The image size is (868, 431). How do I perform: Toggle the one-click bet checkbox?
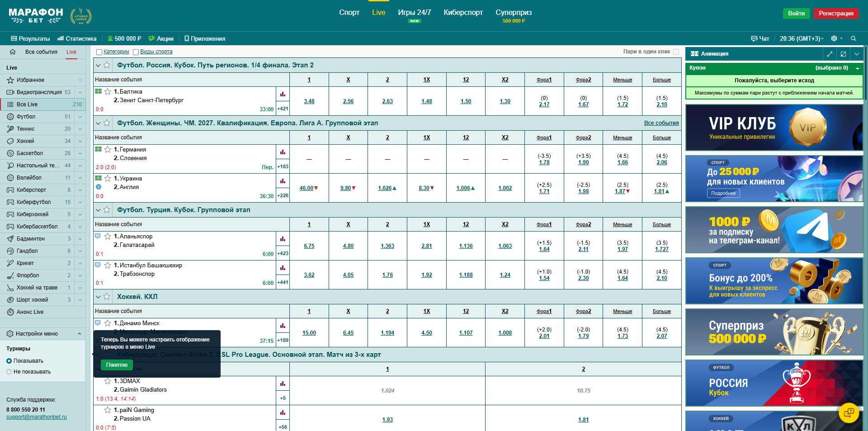pyautogui.click(x=676, y=52)
